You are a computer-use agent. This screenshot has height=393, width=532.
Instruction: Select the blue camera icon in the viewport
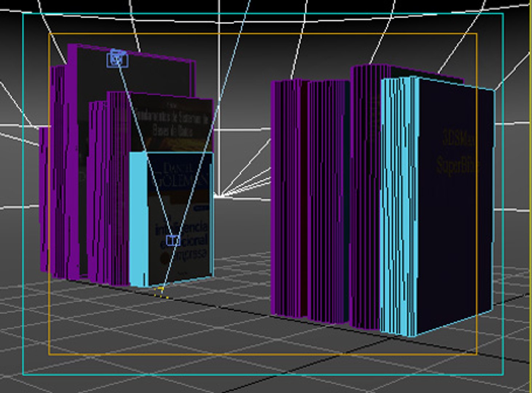click(117, 59)
